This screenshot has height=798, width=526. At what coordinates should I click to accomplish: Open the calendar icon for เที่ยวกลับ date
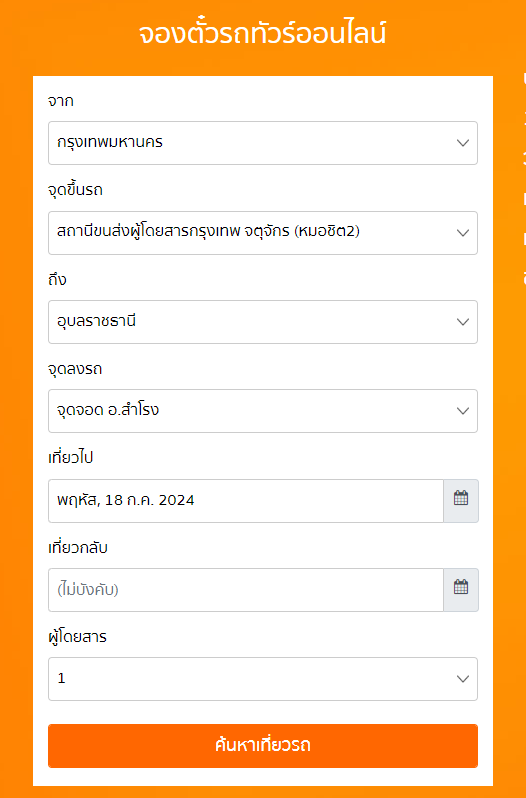[461, 589]
